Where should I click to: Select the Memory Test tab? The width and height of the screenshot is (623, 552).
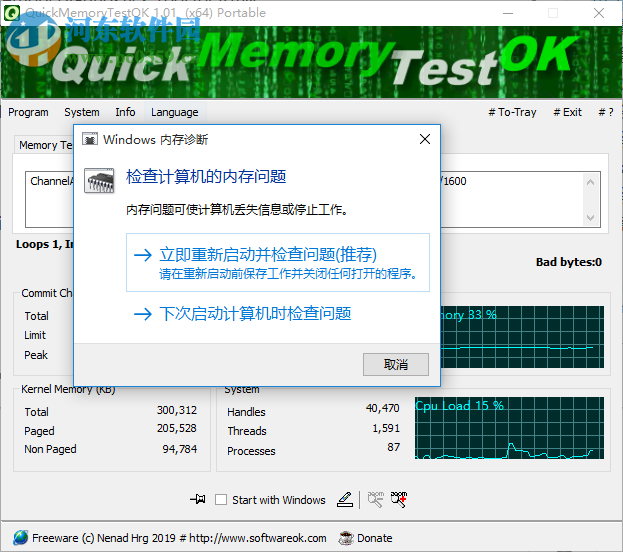[x=44, y=145]
